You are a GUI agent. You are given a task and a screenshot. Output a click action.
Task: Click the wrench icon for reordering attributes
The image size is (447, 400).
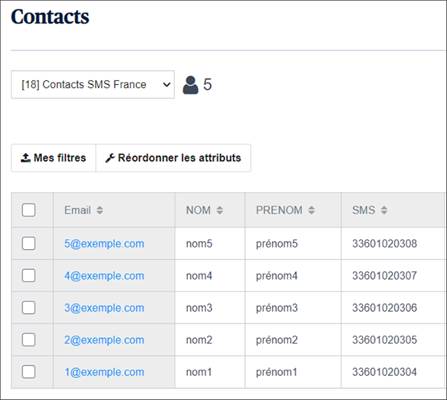point(110,158)
